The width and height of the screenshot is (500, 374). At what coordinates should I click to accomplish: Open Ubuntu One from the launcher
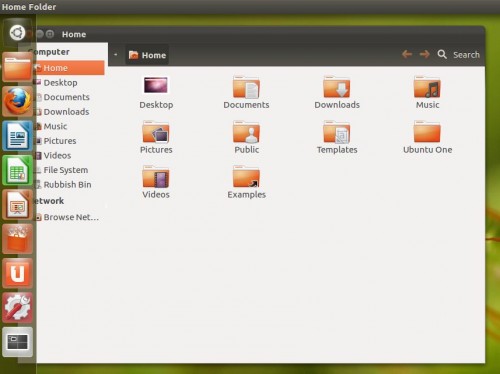(x=17, y=273)
